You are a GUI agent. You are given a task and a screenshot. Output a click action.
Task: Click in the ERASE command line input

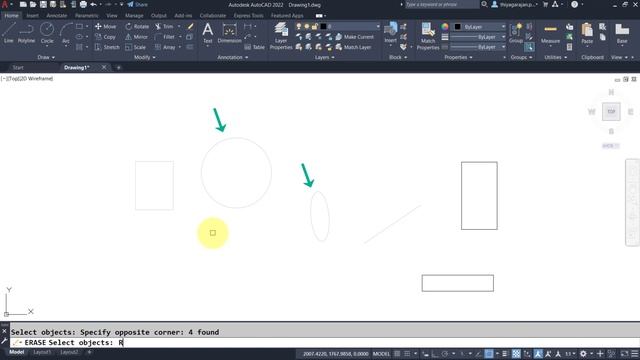324,342
